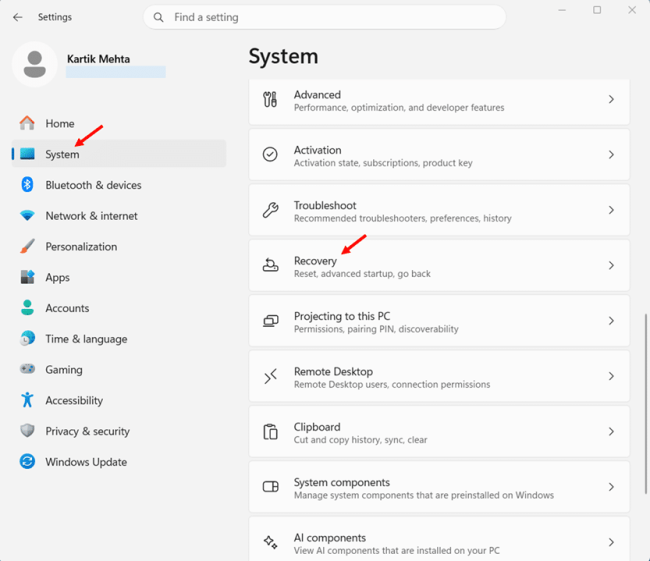The width and height of the screenshot is (650, 561).
Task: Open Gaming settings label
Action: click(x=64, y=369)
